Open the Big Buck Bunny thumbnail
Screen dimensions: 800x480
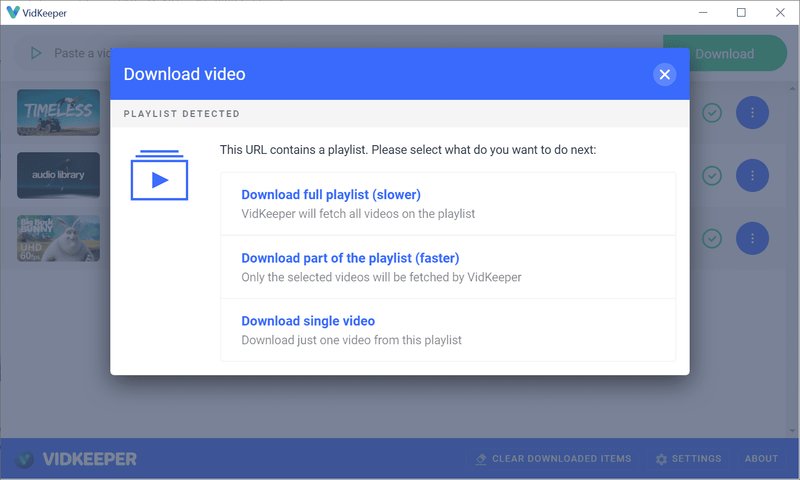[x=59, y=238]
